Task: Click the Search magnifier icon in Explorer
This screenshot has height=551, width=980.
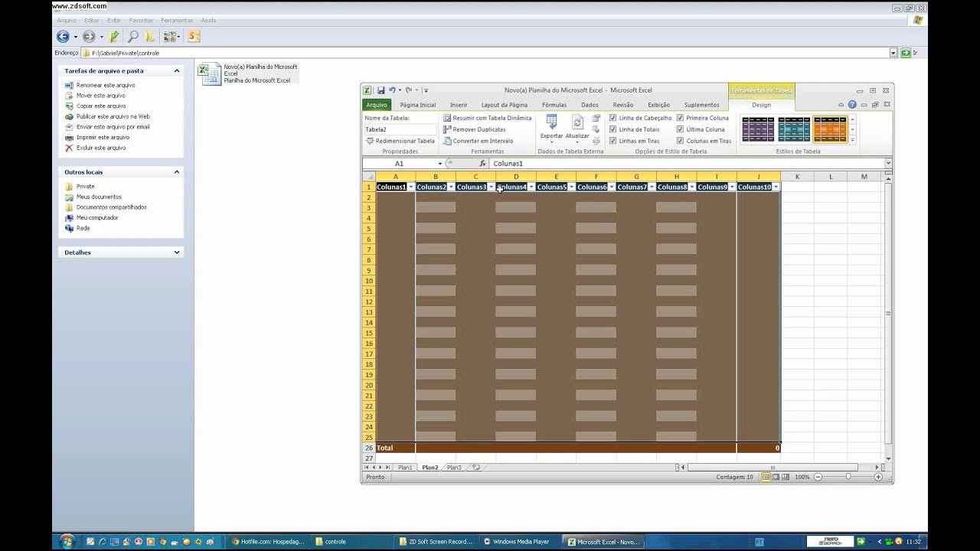Action: 132,36
